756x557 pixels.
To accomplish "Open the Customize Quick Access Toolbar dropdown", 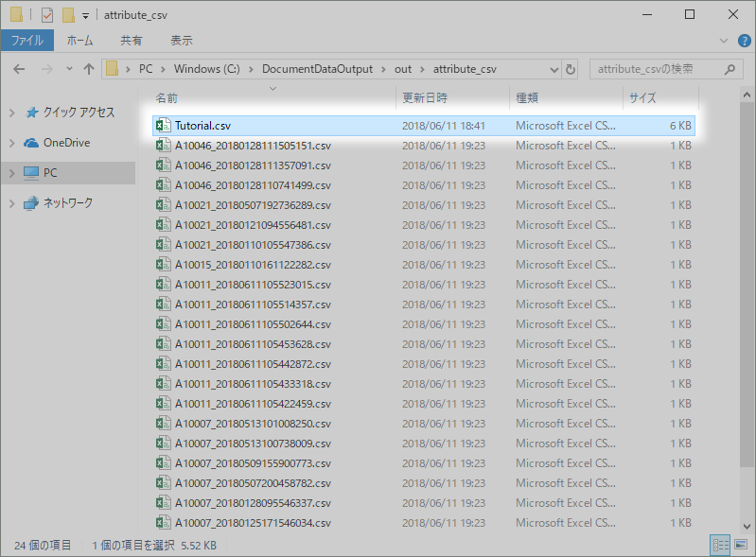I will click(86, 15).
